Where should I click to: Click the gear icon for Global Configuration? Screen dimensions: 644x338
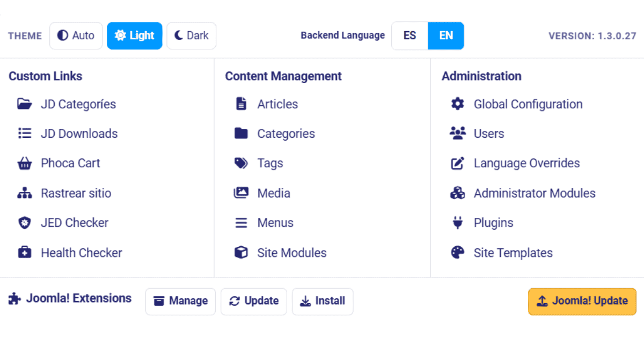[x=457, y=104]
